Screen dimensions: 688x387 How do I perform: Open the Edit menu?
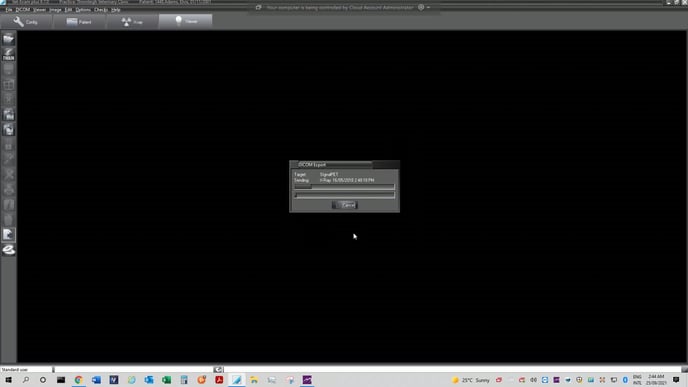click(x=68, y=10)
